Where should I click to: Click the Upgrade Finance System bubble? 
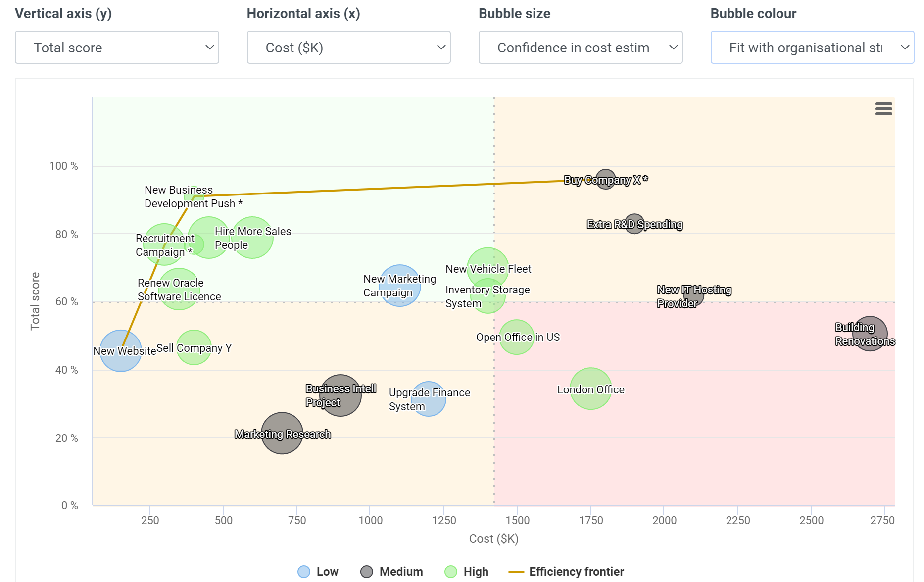coord(429,399)
